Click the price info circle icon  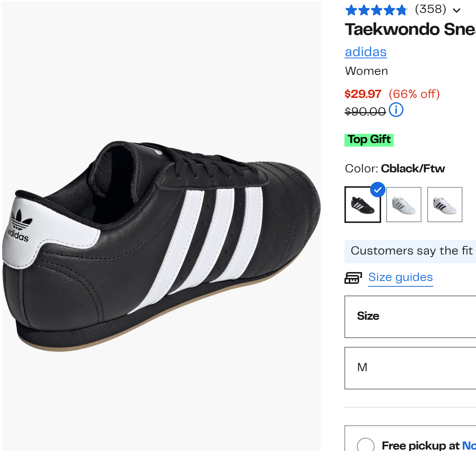(x=396, y=110)
